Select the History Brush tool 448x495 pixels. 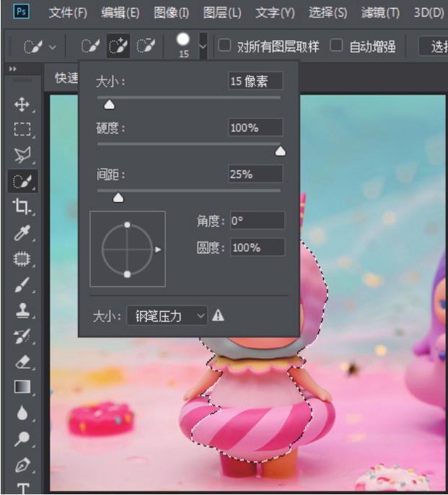(22, 336)
